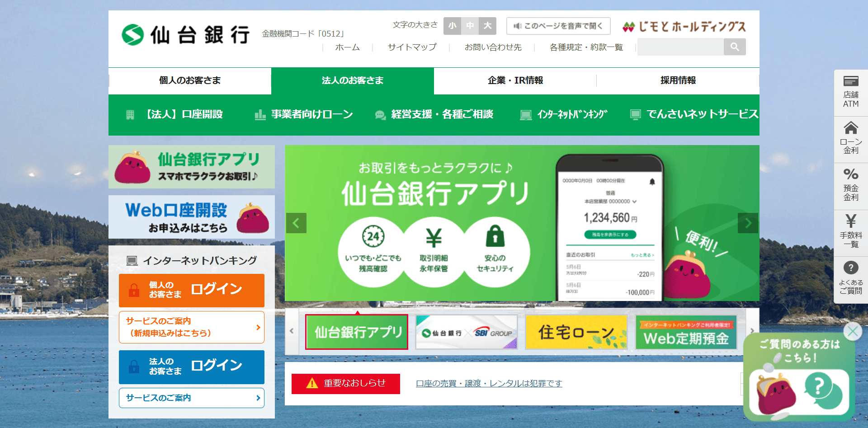Click the Sendai Bank logo
Viewport: 868px width, 428px height.
(x=185, y=35)
